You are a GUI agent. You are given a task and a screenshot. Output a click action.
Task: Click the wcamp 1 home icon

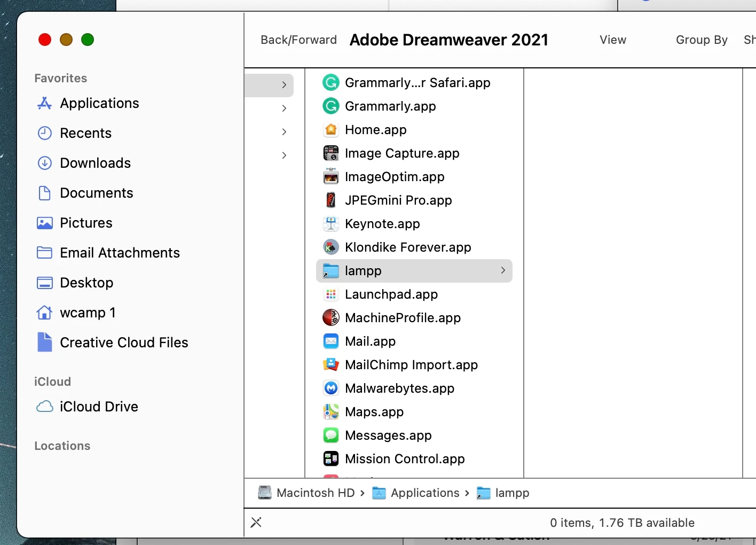[45, 313]
